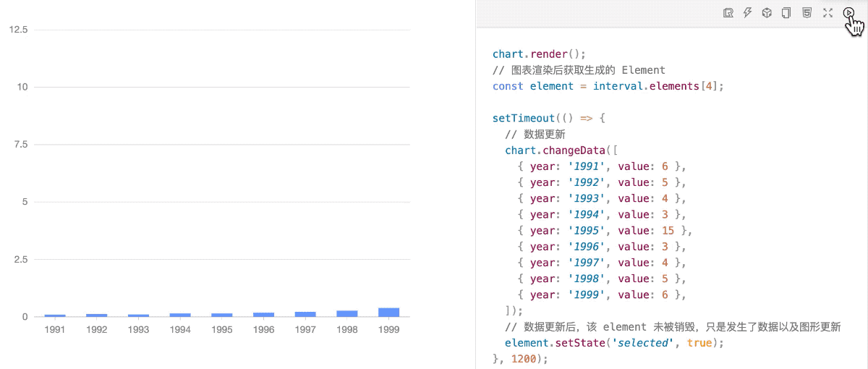Select the 1991 bar in the chart
This screenshot has height=369, width=868.
(x=55, y=315)
